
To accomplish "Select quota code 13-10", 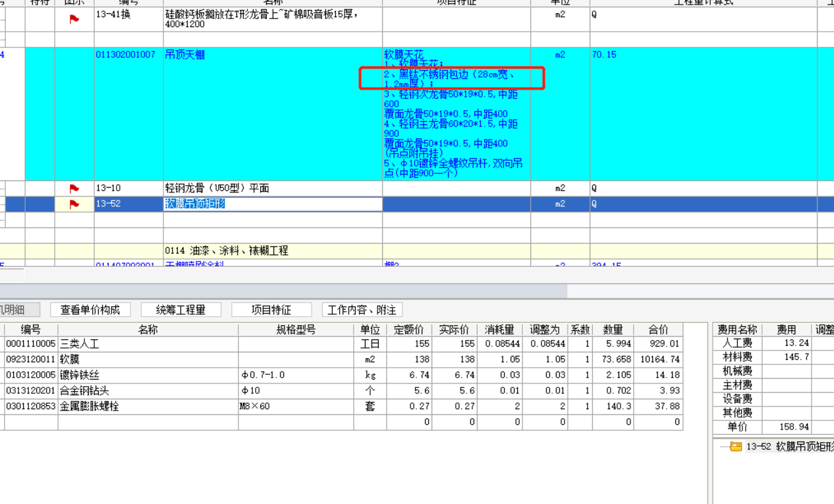I will click(108, 188).
